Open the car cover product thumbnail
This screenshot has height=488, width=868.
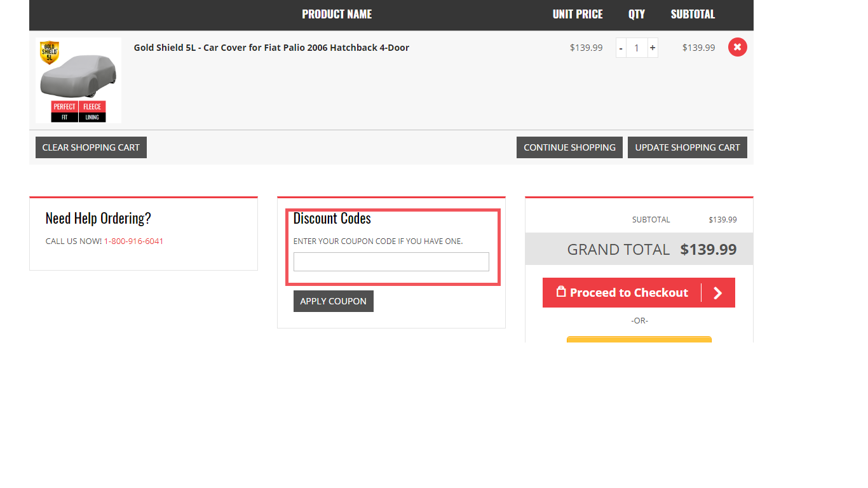tap(78, 80)
